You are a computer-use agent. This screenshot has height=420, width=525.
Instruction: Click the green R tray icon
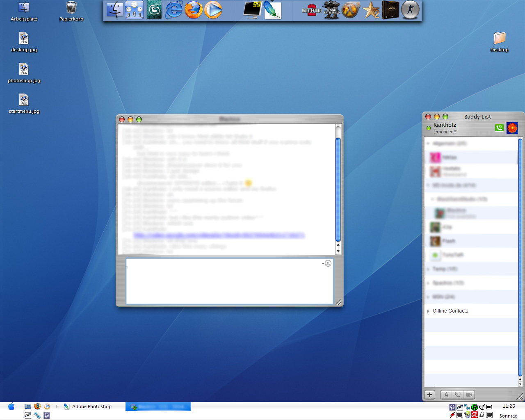click(x=475, y=407)
